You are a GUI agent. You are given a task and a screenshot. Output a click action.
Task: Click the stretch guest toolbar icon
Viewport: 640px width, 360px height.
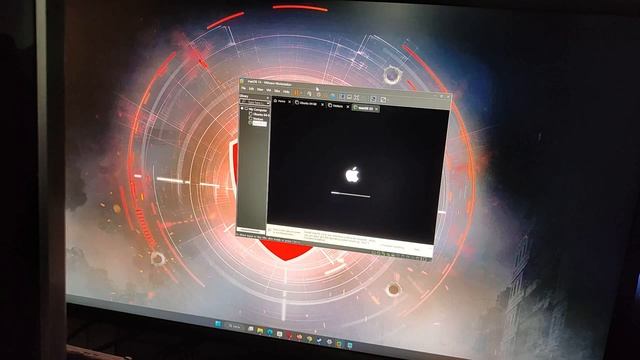(x=356, y=98)
